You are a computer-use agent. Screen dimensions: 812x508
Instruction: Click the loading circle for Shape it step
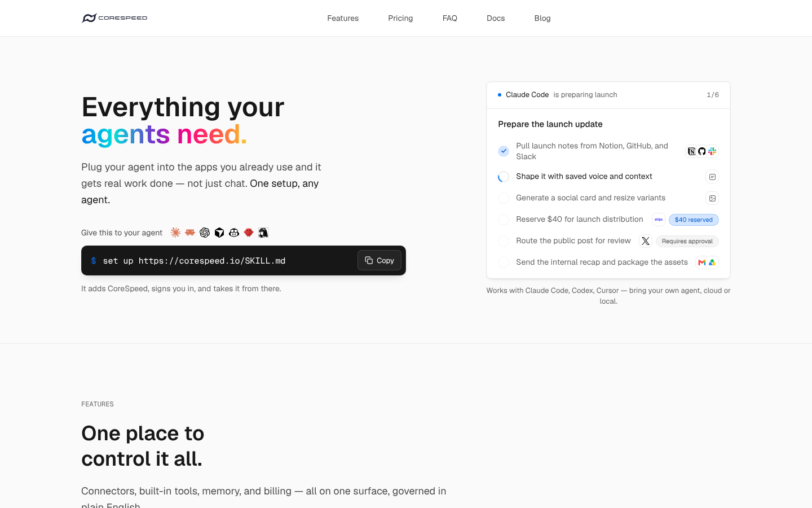[504, 177]
